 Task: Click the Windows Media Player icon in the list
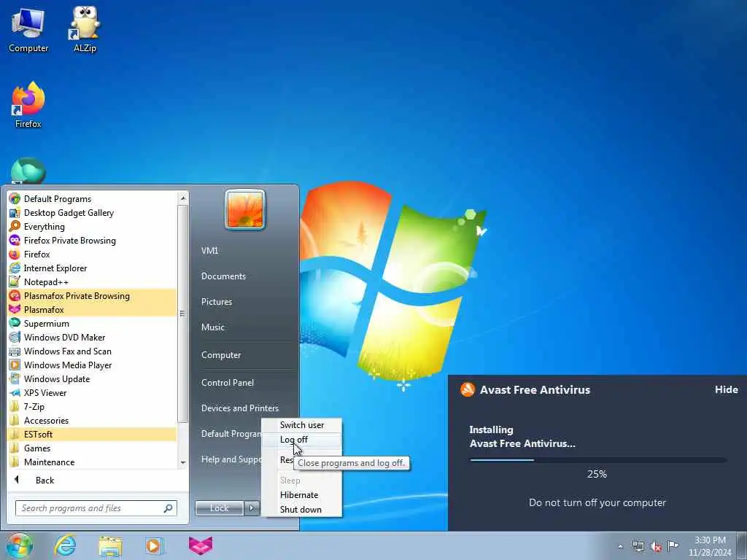coord(15,365)
